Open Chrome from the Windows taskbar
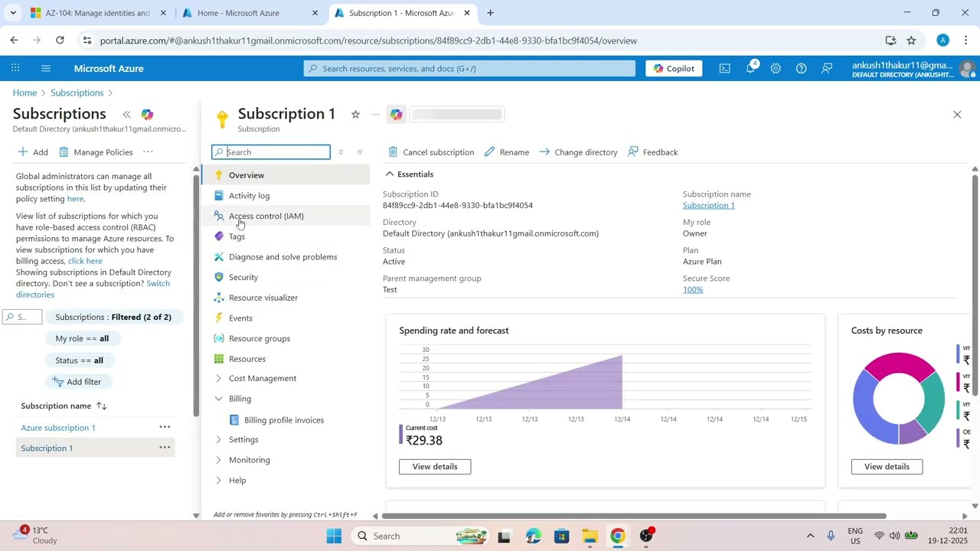The width and height of the screenshot is (980, 551). click(x=617, y=536)
